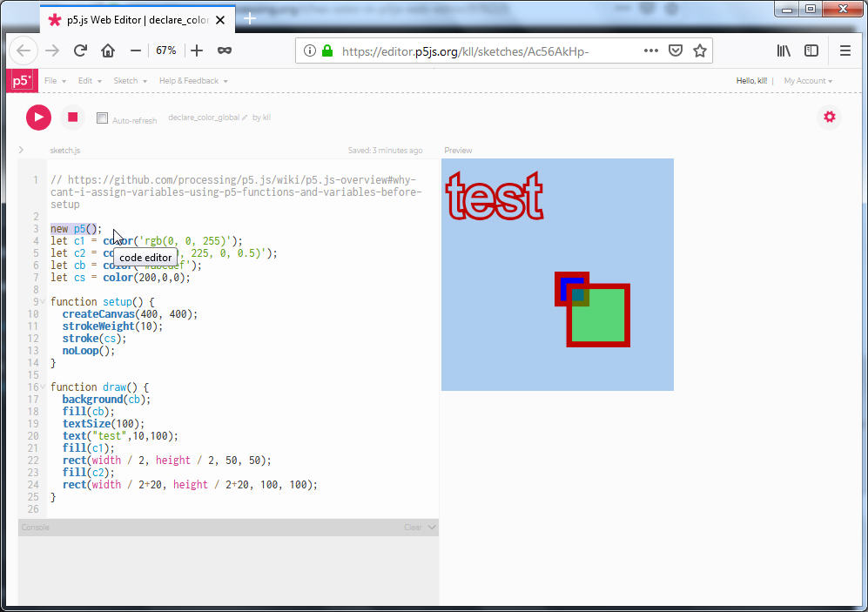Open the My Account dropdown

[808, 81]
